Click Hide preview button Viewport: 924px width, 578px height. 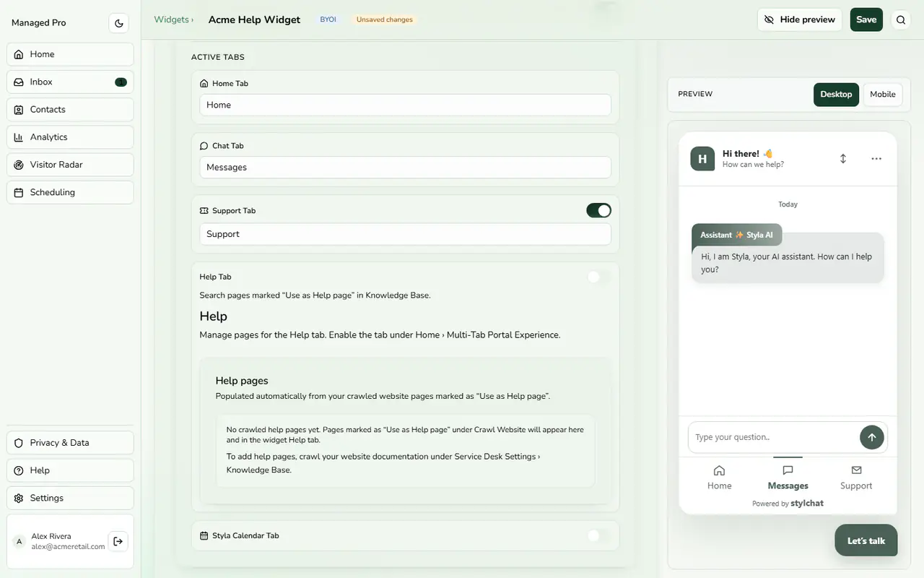800,20
